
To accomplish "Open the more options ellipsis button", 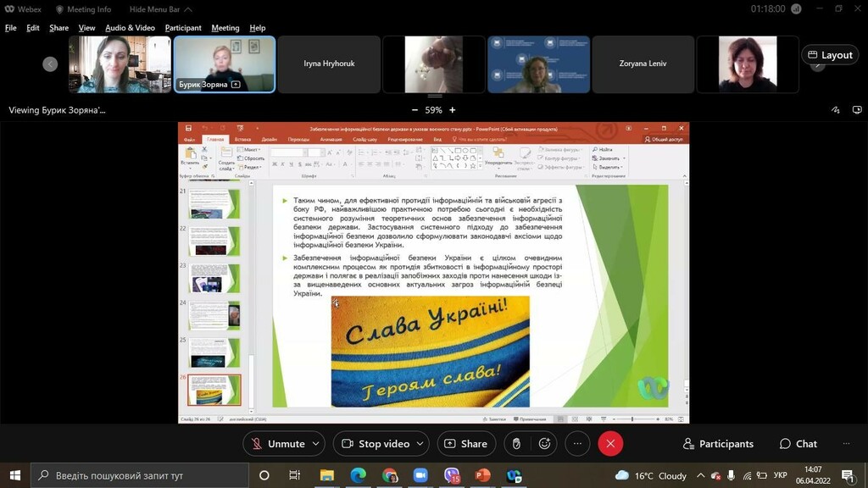I will point(577,444).
